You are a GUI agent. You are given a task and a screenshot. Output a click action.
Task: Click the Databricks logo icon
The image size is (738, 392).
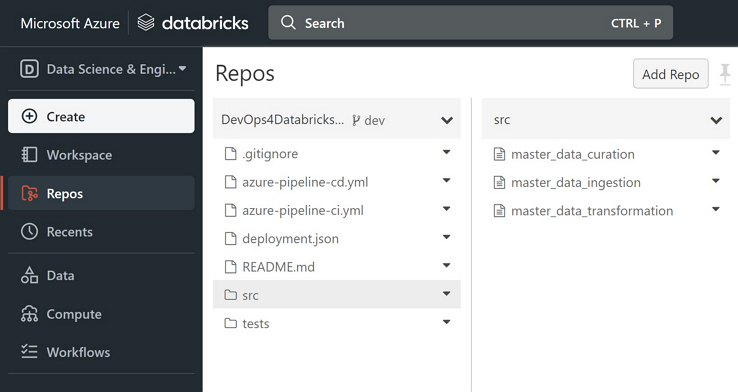(146, 23)
